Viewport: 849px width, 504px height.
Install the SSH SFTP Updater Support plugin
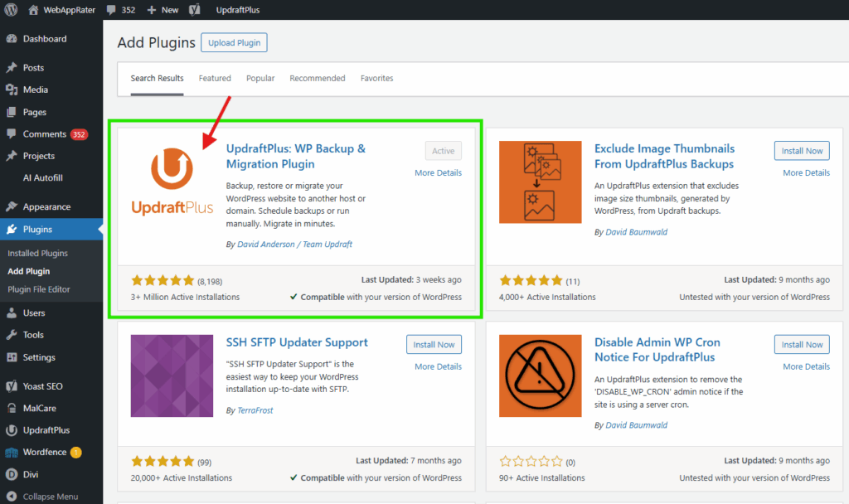click(434, 345)
